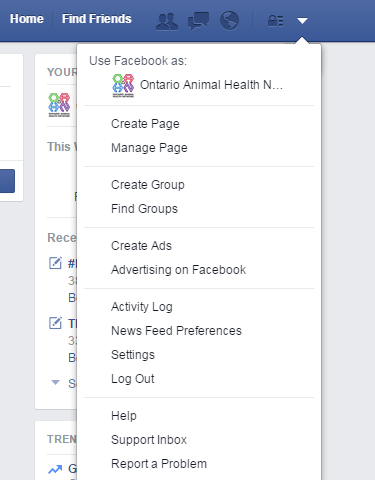Open Settings from the dropdown
This screenshot has width=375, height=480.
[x=133, y=355]
